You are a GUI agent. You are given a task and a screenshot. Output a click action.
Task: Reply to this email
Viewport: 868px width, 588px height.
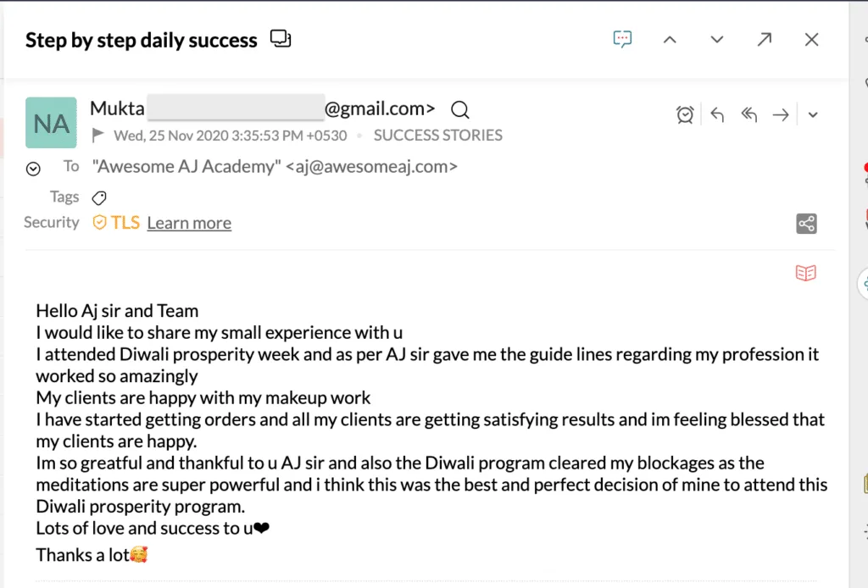717,115
